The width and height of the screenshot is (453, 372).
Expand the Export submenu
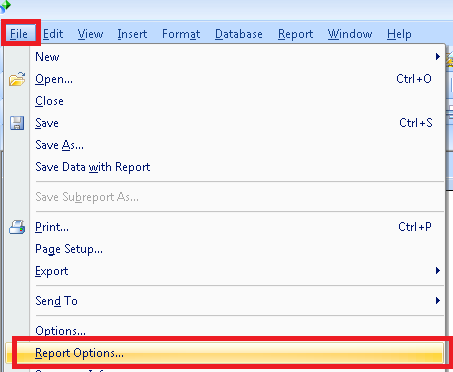[225, 271]
